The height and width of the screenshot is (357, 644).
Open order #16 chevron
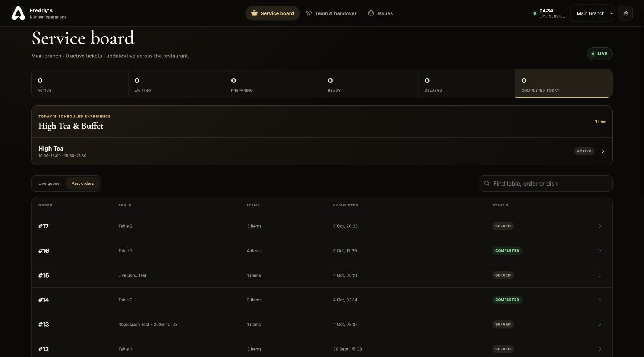click(x=600, y=251)
